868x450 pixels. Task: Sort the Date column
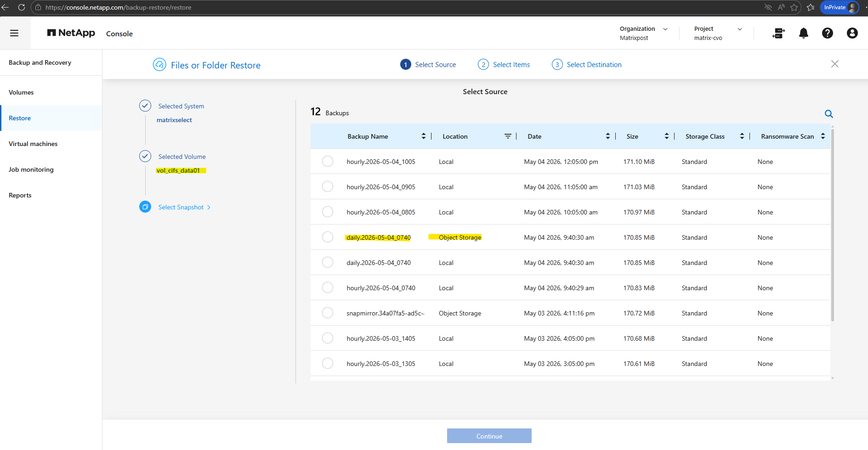(607, 136)
